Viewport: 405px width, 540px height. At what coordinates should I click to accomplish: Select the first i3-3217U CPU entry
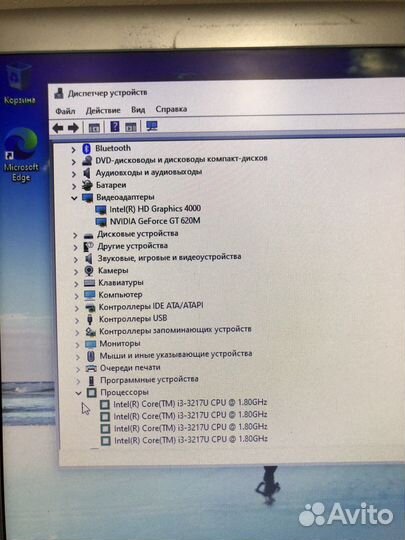(x=190, y=403)
